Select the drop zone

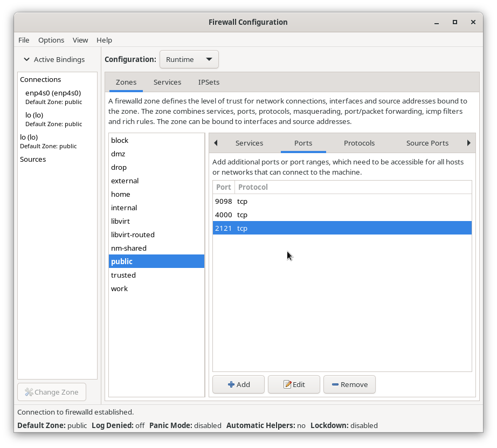pos(156,168)
